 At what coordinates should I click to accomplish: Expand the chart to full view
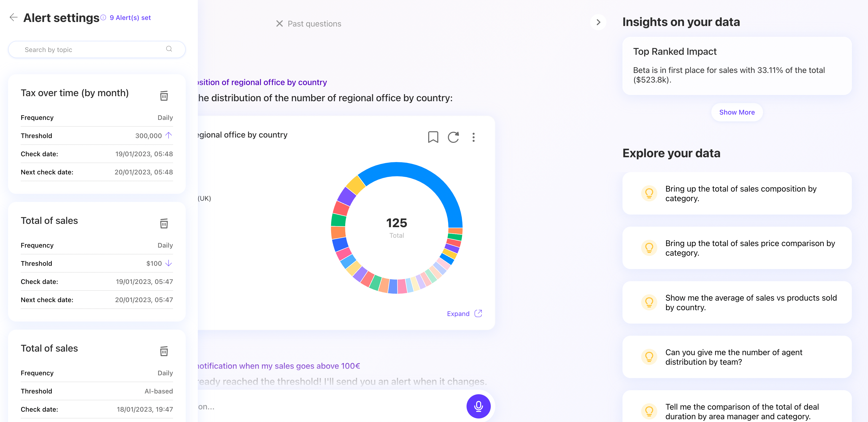tap(464, 314)
